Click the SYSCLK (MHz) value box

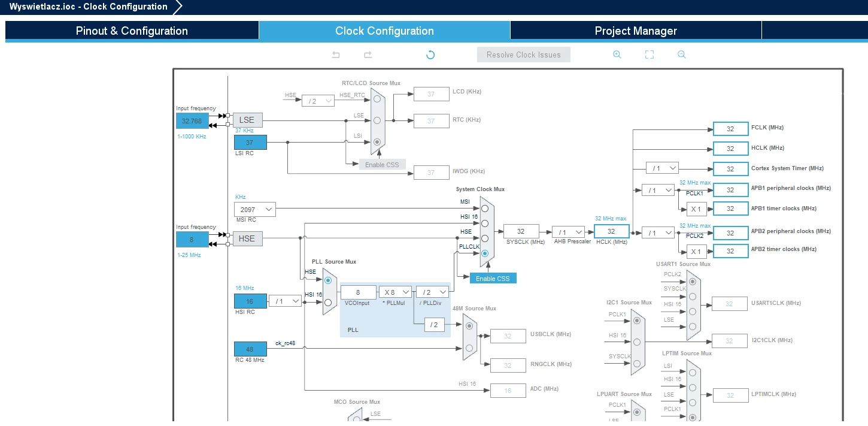[521, 231]
